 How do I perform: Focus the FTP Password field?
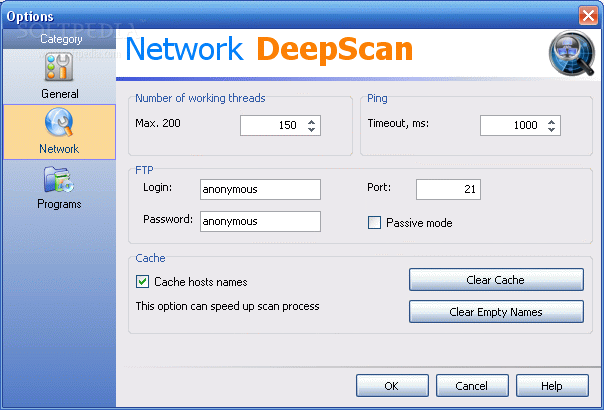pos(260,221)
